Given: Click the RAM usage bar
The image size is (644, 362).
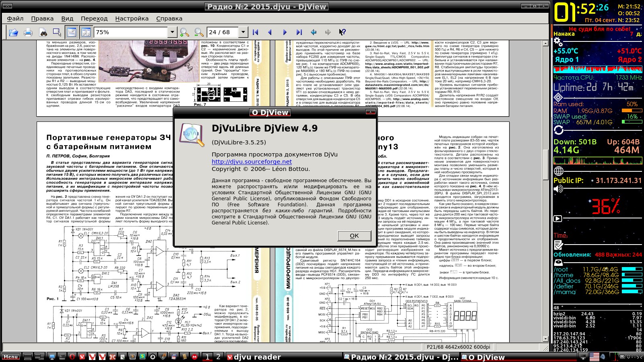Looking at the screenshot, I should click(x=632, y=111).
